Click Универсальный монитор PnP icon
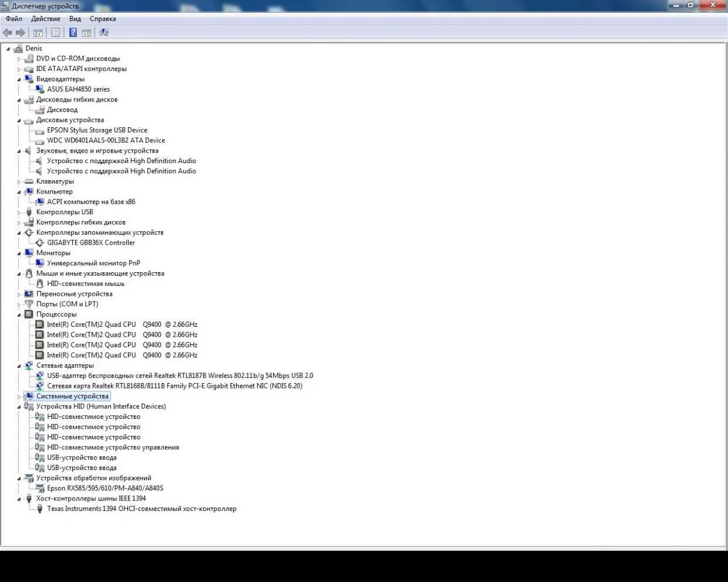Image resolution: width=728 pixels, height=582 pixels. point(40,263)
